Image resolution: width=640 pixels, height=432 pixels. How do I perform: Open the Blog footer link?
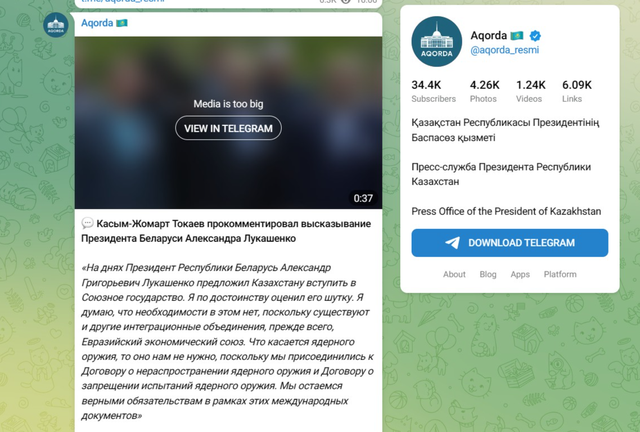coord(488,274)
